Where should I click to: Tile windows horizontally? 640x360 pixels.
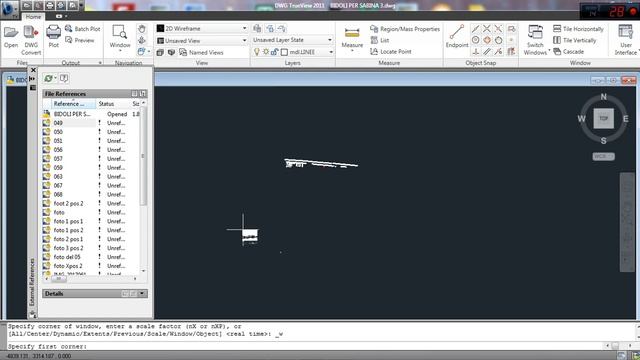pyautogui.click(x=578, y=29)
